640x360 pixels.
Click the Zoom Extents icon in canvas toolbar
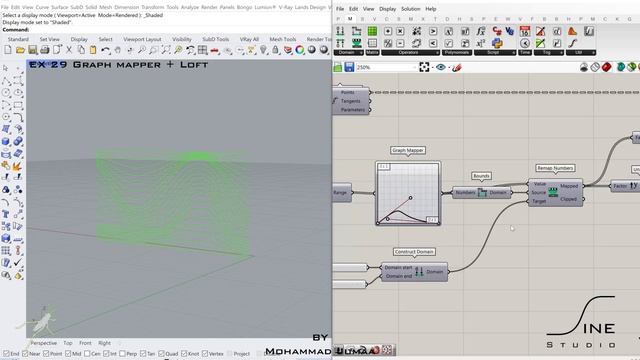point(424,67)
